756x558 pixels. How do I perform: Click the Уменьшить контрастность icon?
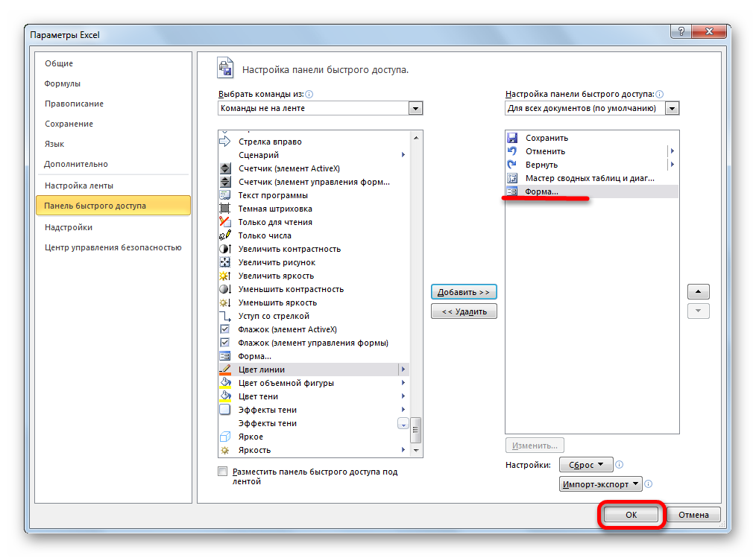coord(224,289)
